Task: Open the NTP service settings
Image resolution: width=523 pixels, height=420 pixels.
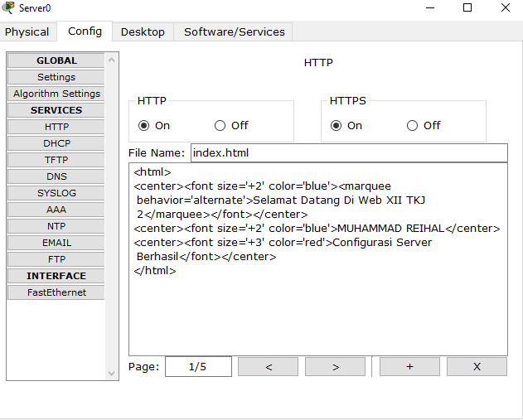Action: 56,226
